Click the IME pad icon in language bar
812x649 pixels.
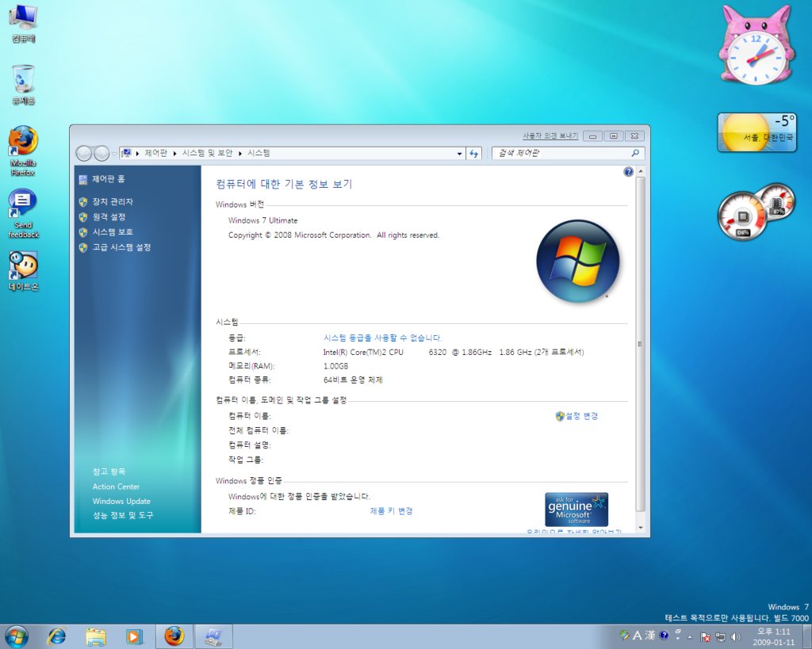(x=625, y=635)
